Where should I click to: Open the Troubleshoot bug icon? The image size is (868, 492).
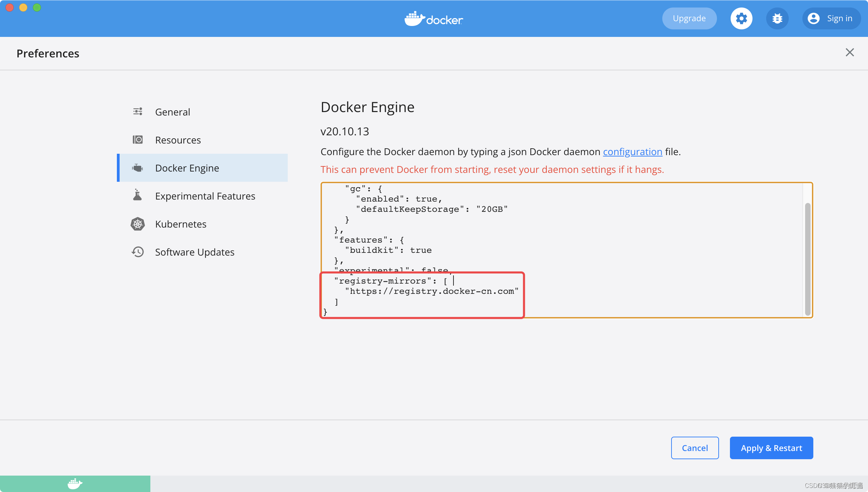coord(777,18)
